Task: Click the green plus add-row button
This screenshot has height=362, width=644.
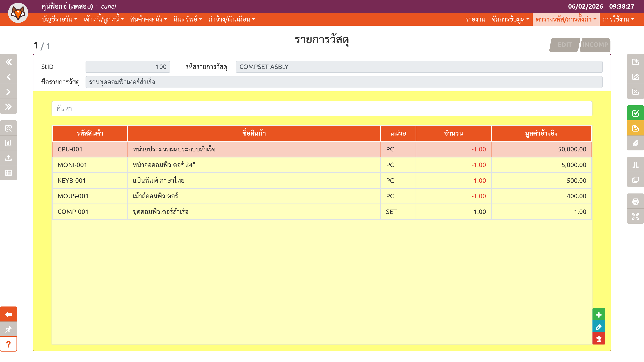Action: click(x=599, y=315)
